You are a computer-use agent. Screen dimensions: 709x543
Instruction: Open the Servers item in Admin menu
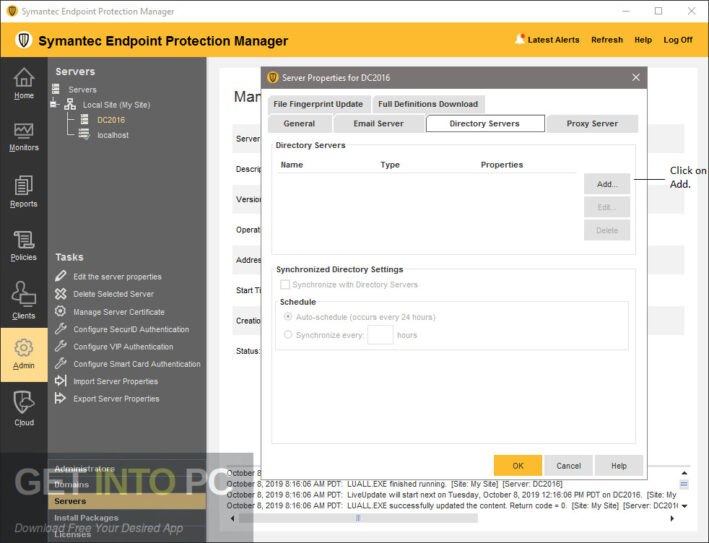pyautogui.click(x=127, y=501)
